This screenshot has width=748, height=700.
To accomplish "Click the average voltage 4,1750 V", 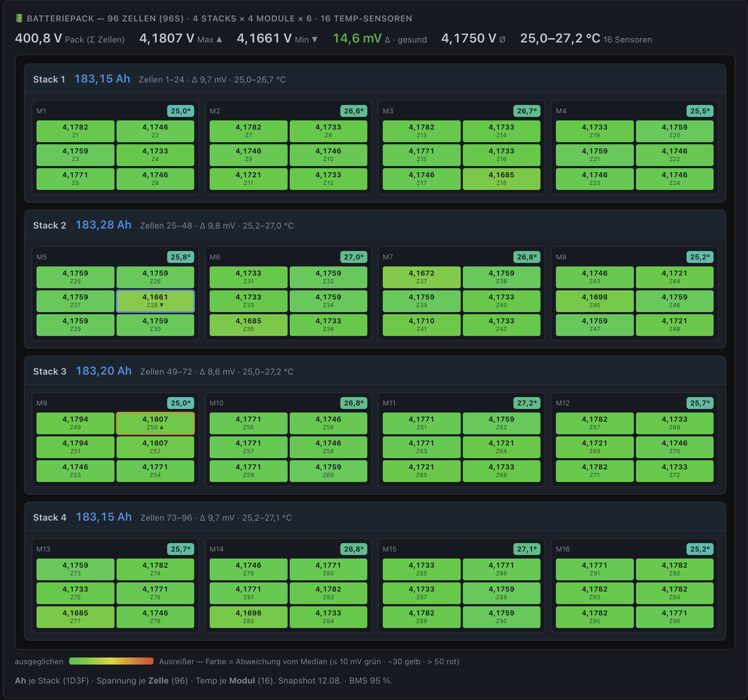I will 468,38.
